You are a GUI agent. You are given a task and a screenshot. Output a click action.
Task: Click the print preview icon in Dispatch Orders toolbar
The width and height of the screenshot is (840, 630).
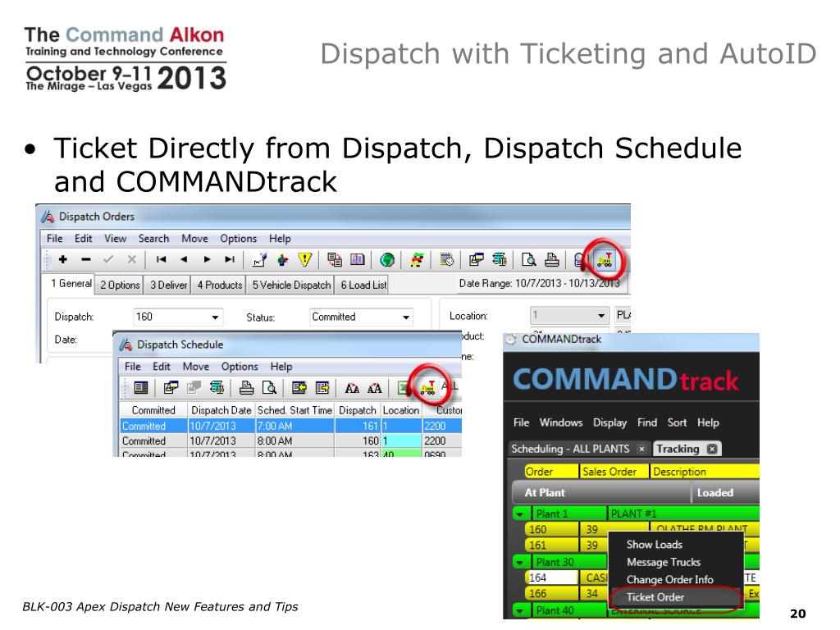pos(529,260)
